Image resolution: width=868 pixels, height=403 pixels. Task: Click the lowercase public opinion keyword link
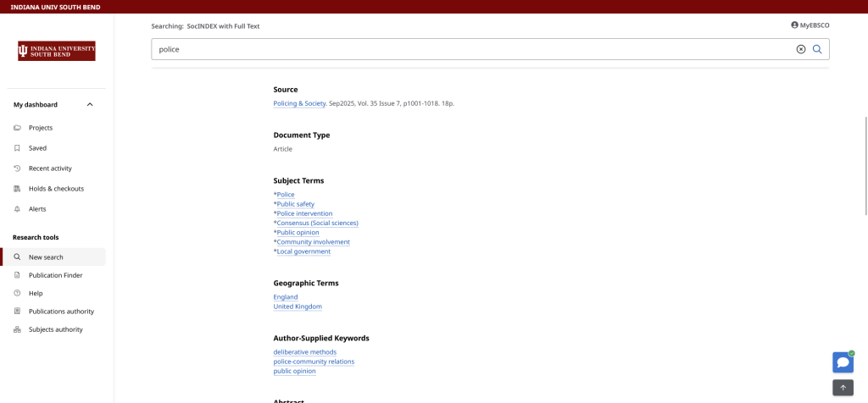tap(294, 371)
